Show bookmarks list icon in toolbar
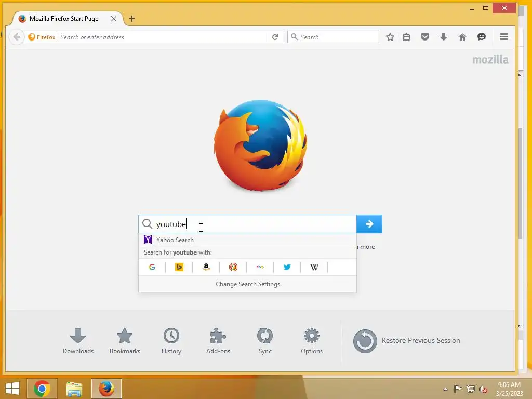This screenshot has height=399, width=532. click(406, 37)
